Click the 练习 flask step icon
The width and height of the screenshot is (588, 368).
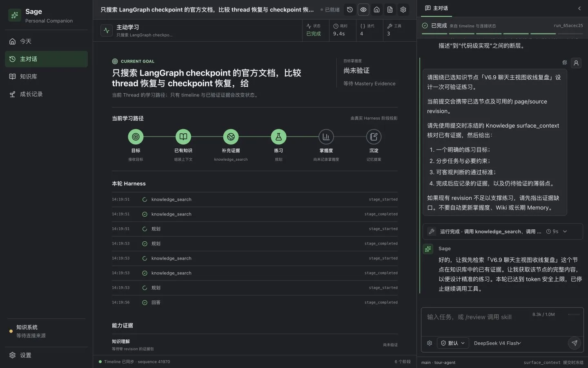click(278, 137)
